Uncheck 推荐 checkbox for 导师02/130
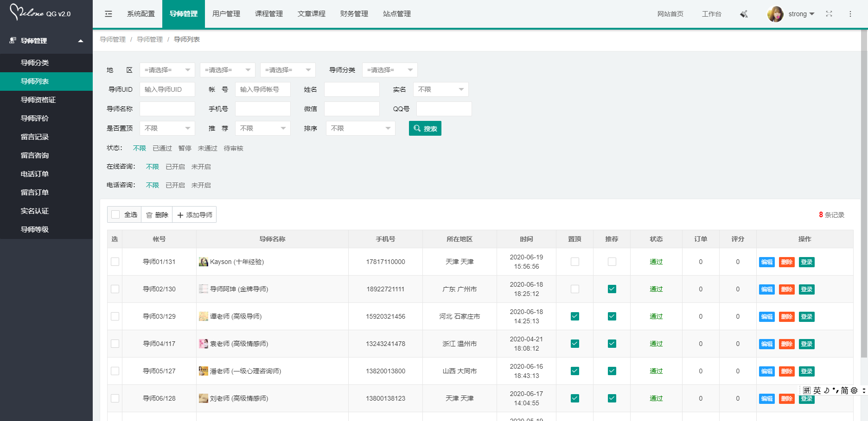The width and height of the screenshot is (868, 421). pyautogui.click(x=612, y=289)
